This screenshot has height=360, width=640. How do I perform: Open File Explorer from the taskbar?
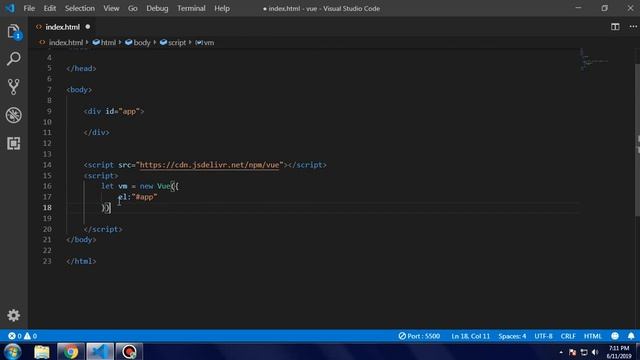(x=42, y=351)
